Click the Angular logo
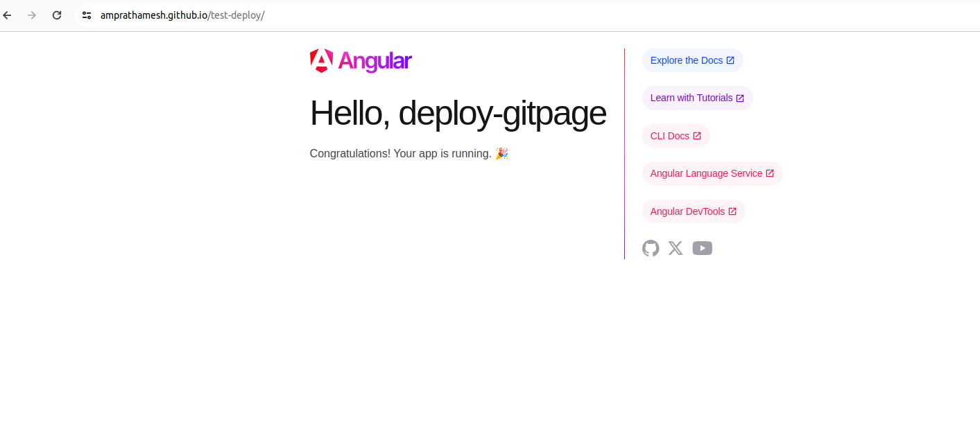Image resolution: width=980 pixels, height=429 pixels. [x=361, y=61]
